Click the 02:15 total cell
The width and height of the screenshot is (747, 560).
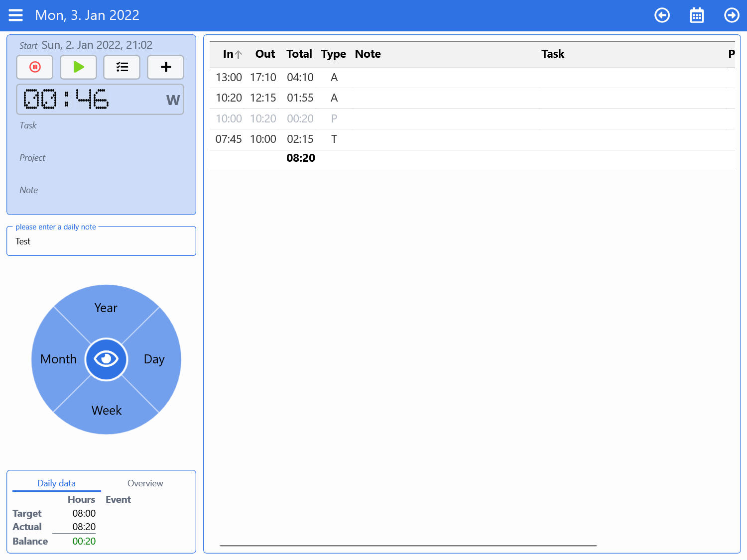[x=300, y=139]
